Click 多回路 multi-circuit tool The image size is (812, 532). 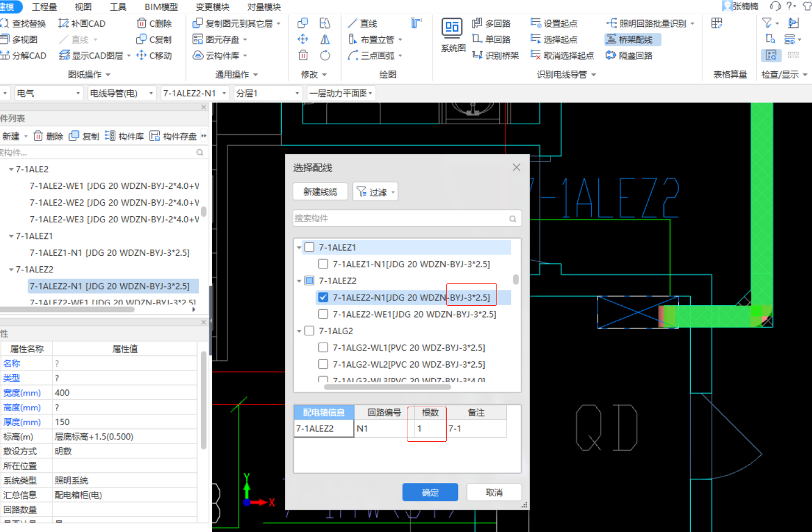tap(491, 23)
